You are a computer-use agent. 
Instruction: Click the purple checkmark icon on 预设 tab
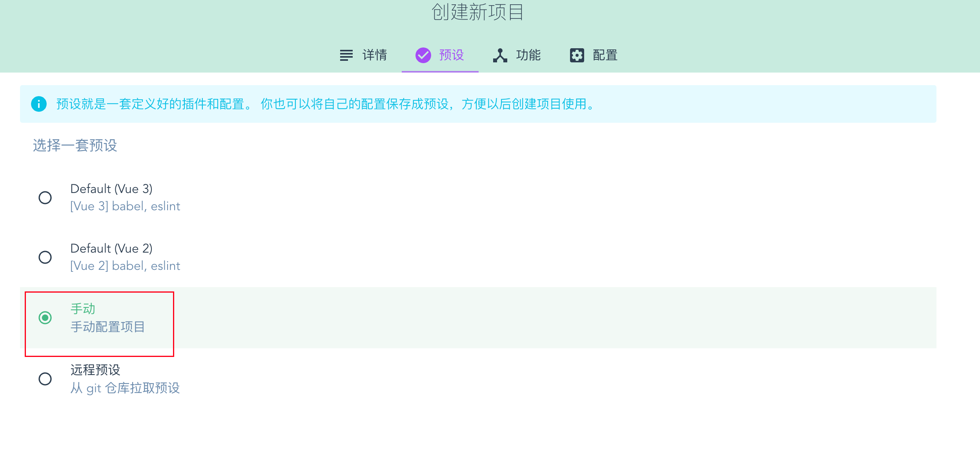point(423,55)
